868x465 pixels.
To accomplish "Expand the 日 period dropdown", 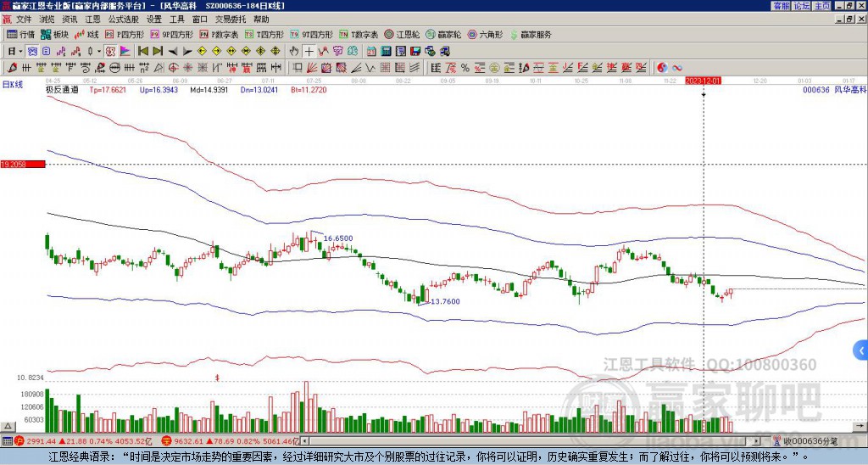I will [21, 52].
